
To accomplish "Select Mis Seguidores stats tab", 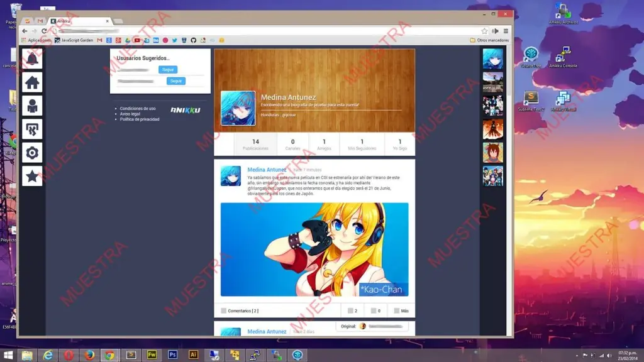I will tap(362, 144).
